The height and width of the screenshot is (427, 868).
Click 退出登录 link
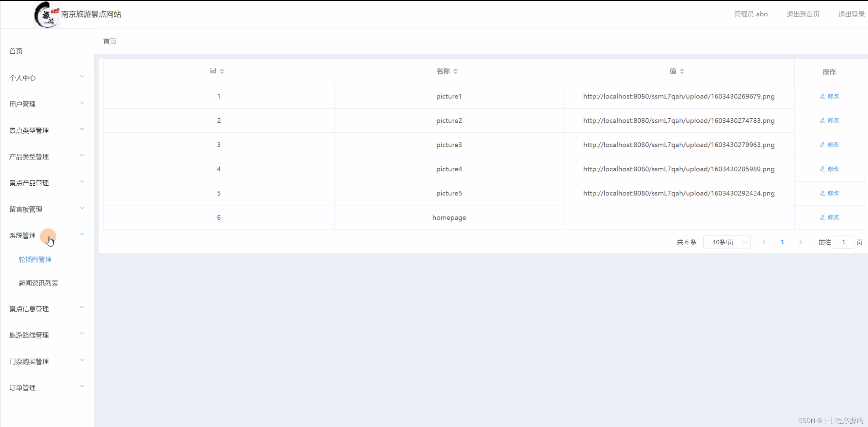pos(851,14)
